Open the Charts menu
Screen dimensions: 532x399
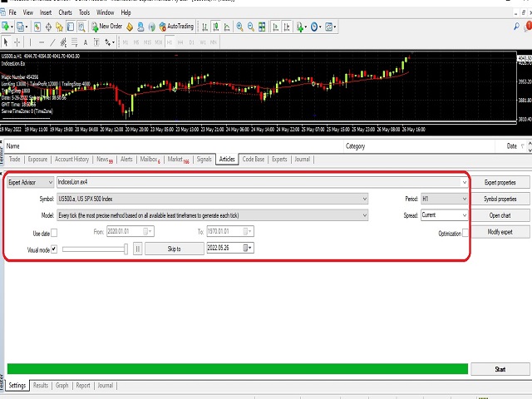pyautogui.click(x=65, y=12)
